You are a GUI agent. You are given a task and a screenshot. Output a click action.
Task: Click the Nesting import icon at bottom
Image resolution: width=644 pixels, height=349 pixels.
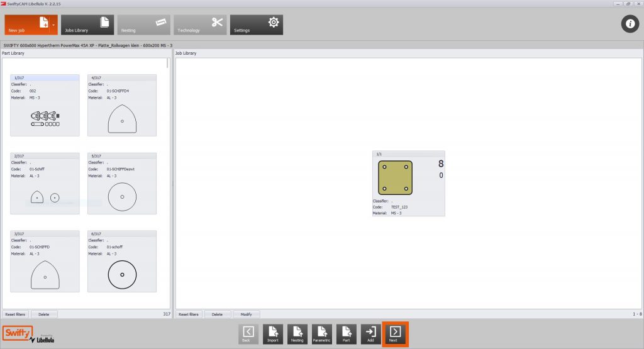pos(297,333)
